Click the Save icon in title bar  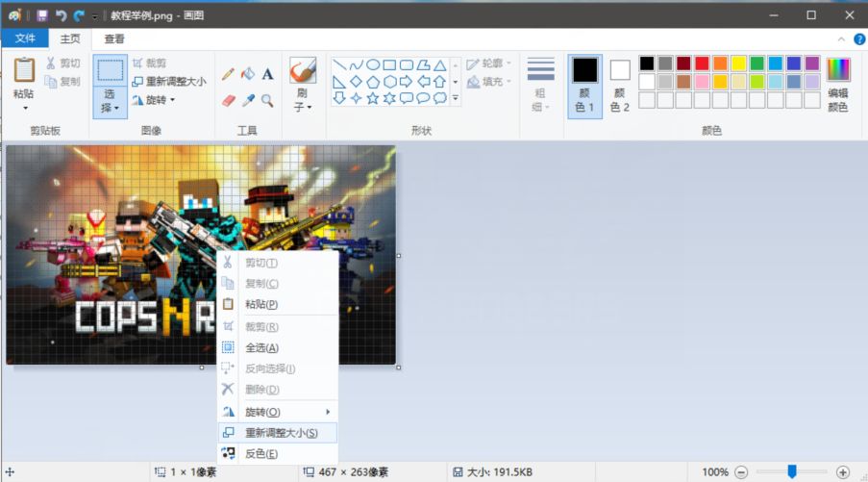coord(42,15)
